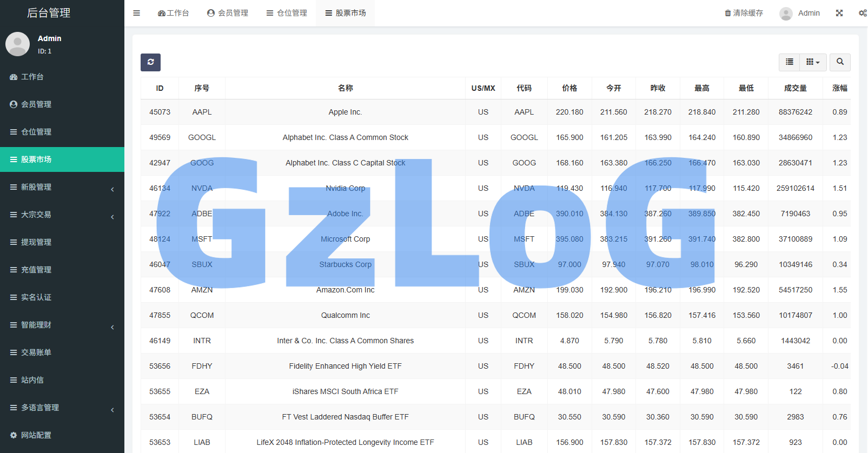This screenshot has height=453, width=868.
Task: Click the sidebar Admin avatar picture
Action: coord(18,44)
